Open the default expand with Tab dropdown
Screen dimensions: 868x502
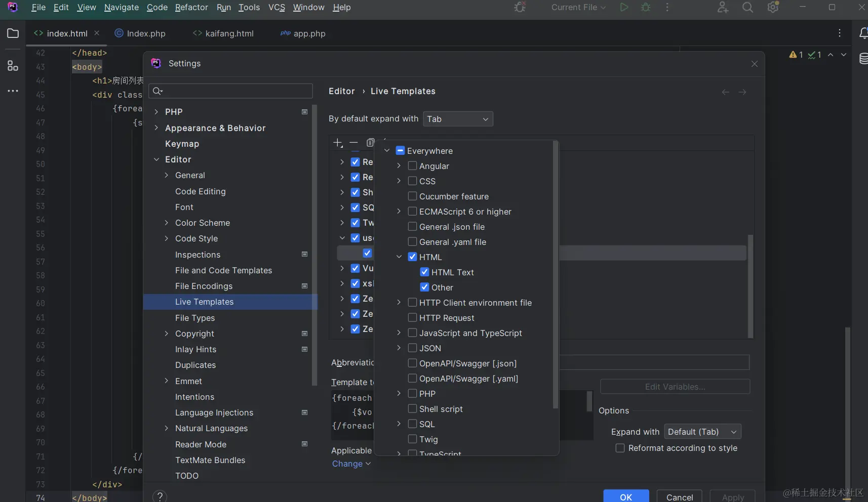(458, 119)
